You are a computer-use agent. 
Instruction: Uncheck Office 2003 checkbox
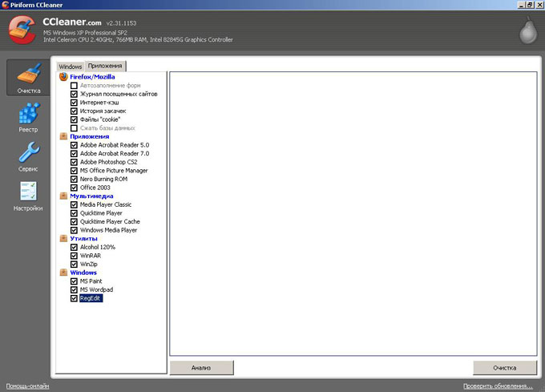coord(74,188)
